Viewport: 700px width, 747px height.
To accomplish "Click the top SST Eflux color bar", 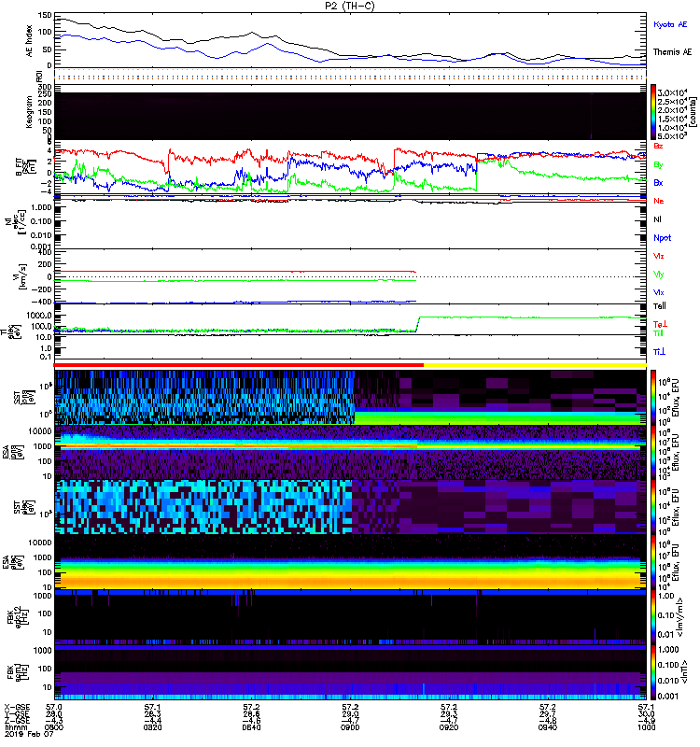I will [x=641, y=397].
